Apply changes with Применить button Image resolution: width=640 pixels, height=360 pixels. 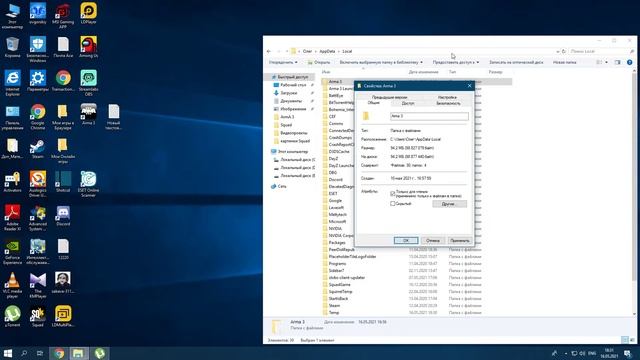(x=460, y=240)
